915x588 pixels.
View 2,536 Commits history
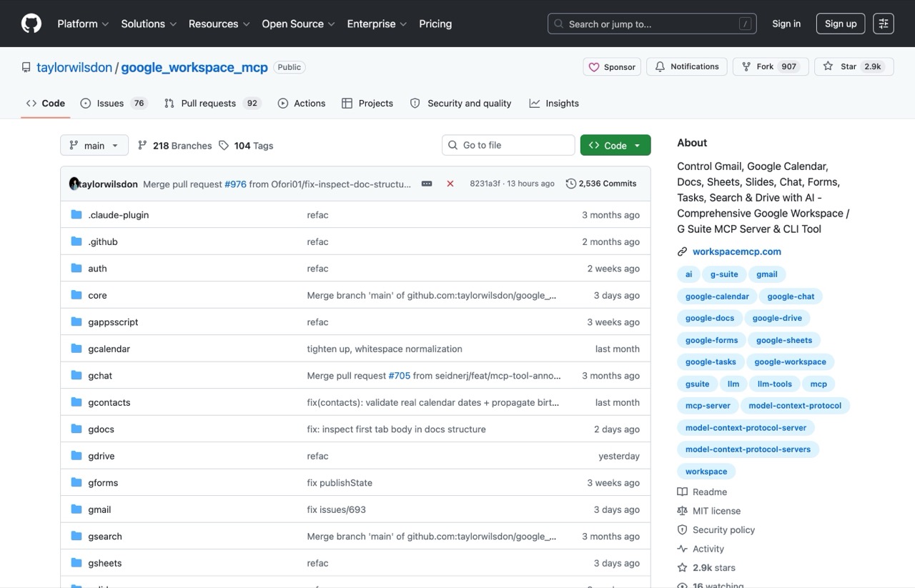coord(601,184)
